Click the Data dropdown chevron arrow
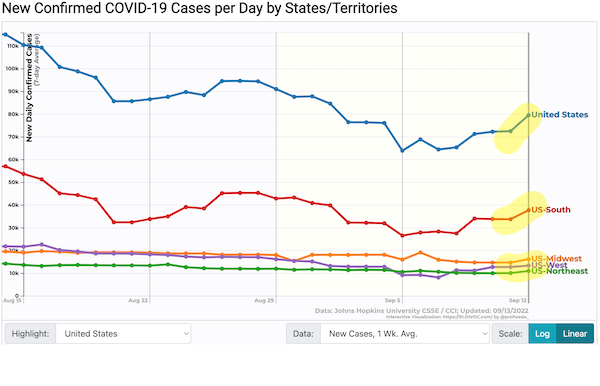Image resolution: width=600 pixels, height=386 pixels. coord(484,334)
